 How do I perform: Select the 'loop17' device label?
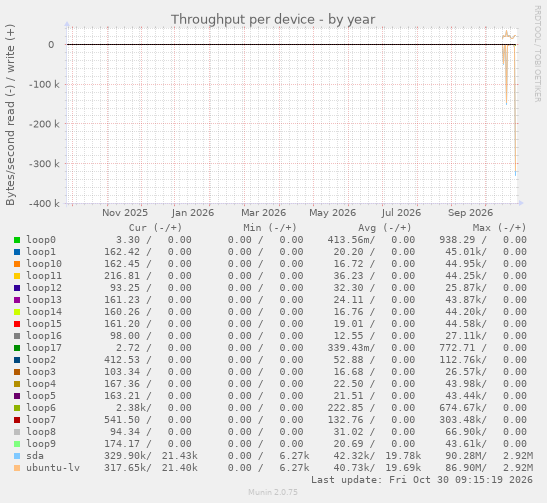pos(44,348)
